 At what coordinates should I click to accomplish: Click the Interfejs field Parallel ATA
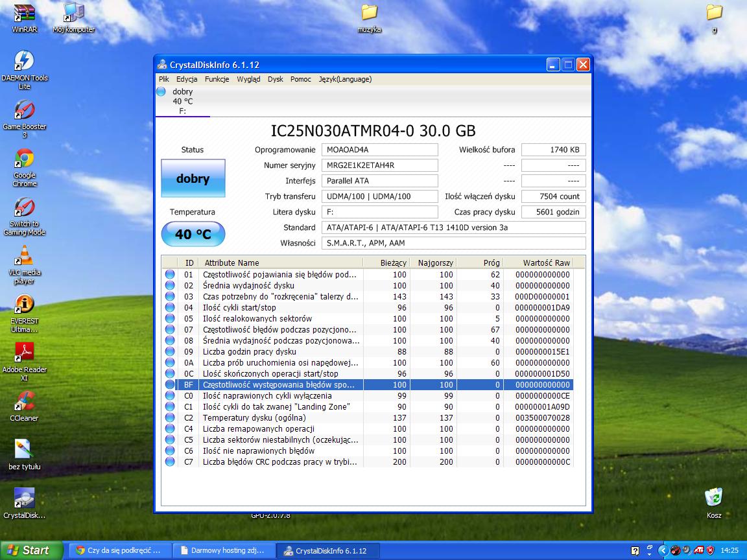coord(380,181)
